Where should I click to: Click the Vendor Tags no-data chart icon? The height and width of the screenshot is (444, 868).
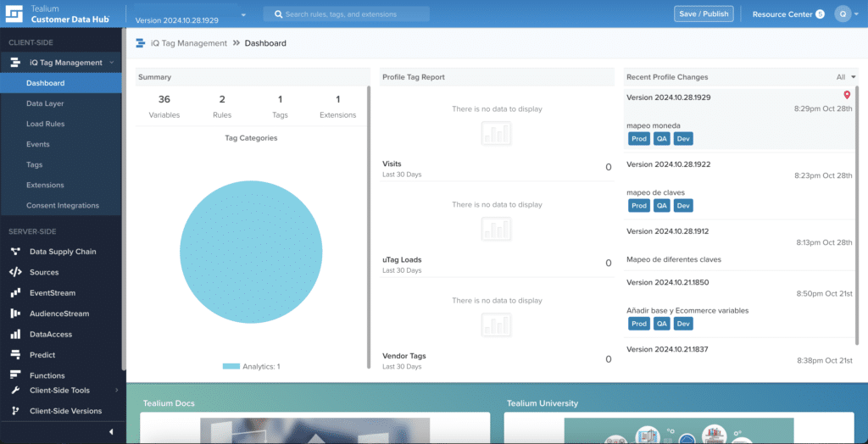coord(496,325)
